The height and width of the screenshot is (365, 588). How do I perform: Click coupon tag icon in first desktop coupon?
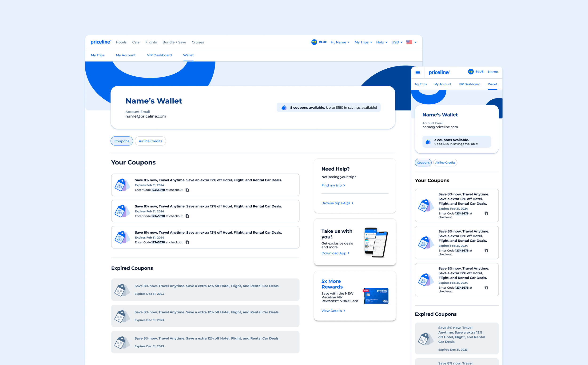click(122, 185)
